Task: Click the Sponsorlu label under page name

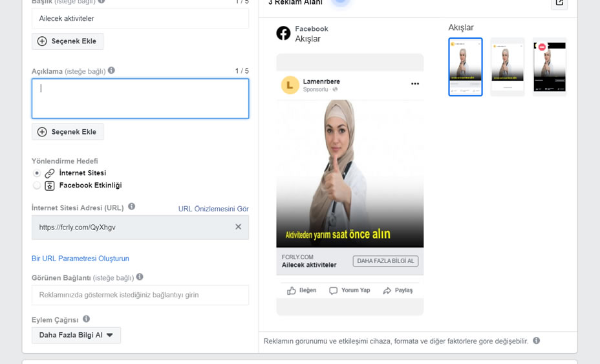Action: [316, 90]
